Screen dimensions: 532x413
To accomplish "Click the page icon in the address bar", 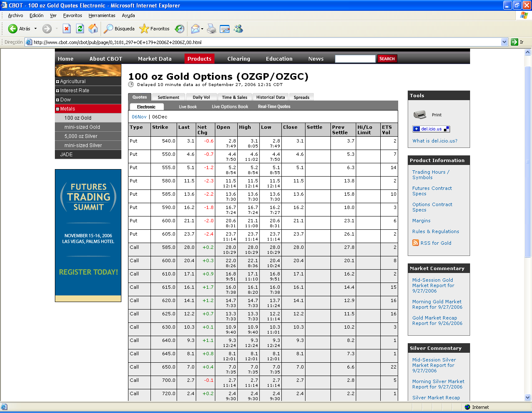I will click(29, 42).
